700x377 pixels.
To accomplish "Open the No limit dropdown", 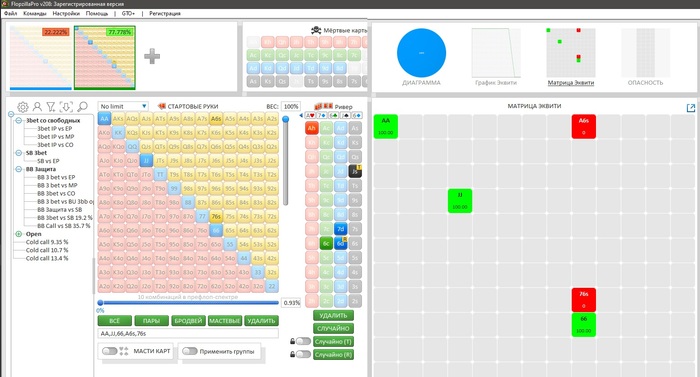I will click(123, 106).
